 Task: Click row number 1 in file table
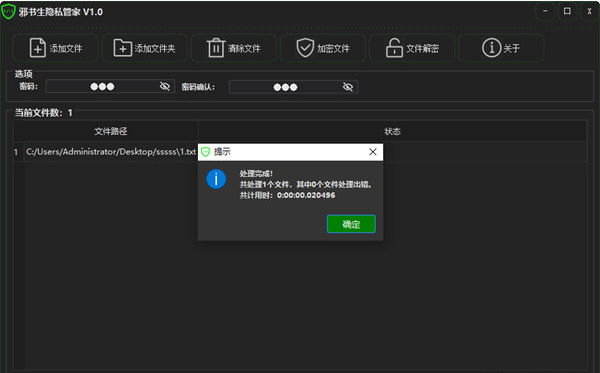pyautogui.click(x=16, y=152)
